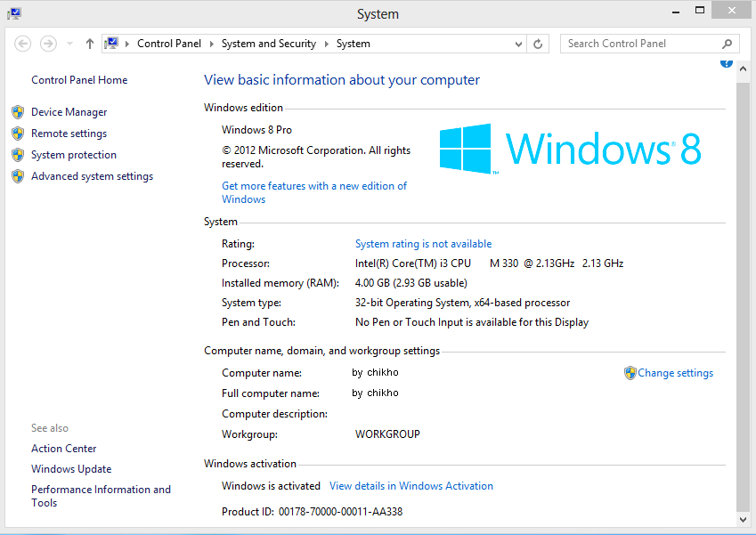Click shield icon beside Advanced system settings
Image resolution: width=756 pixels, height=535 pixels.
point(18,176)
